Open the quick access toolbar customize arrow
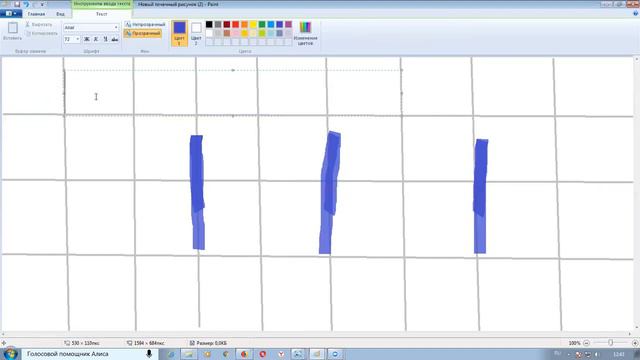 point(42,4)
